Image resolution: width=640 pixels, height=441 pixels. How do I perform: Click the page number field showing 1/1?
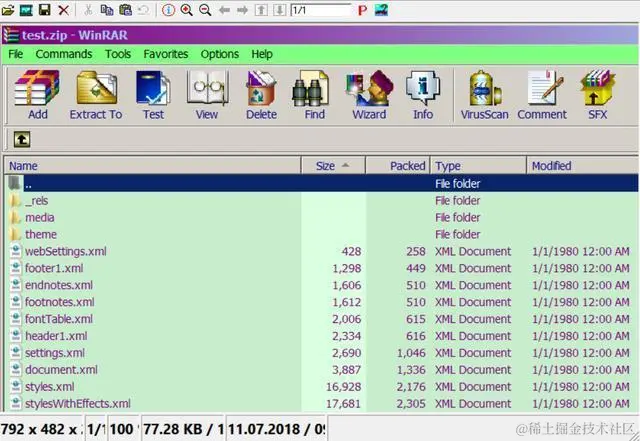pos(321,10)
